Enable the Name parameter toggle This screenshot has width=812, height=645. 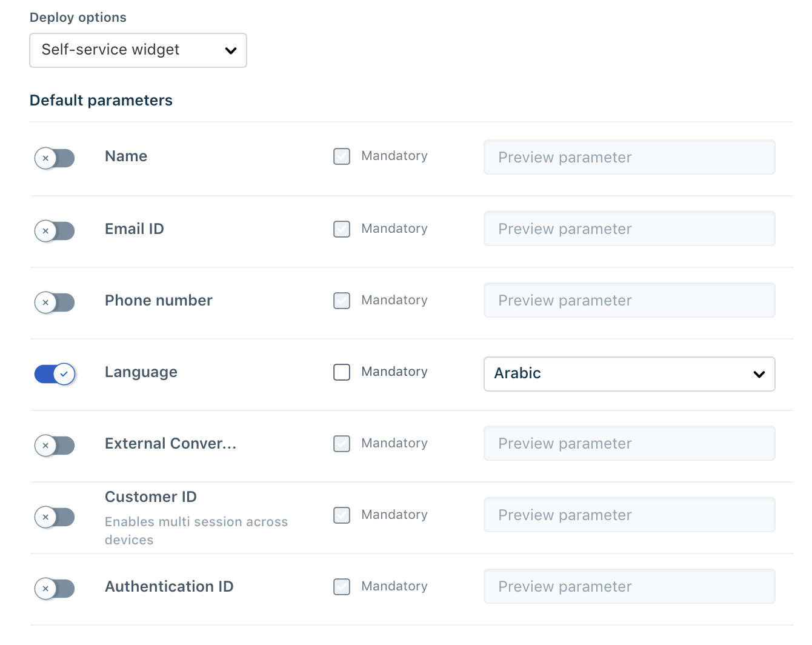[55, 158]
